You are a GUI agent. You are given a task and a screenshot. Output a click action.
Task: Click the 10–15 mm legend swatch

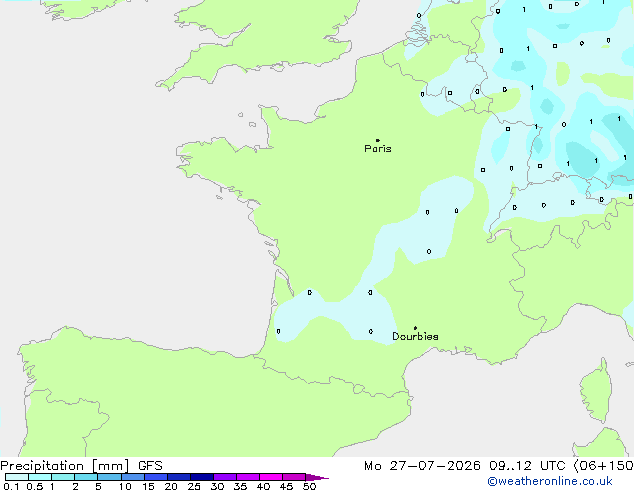pos(133,477)
